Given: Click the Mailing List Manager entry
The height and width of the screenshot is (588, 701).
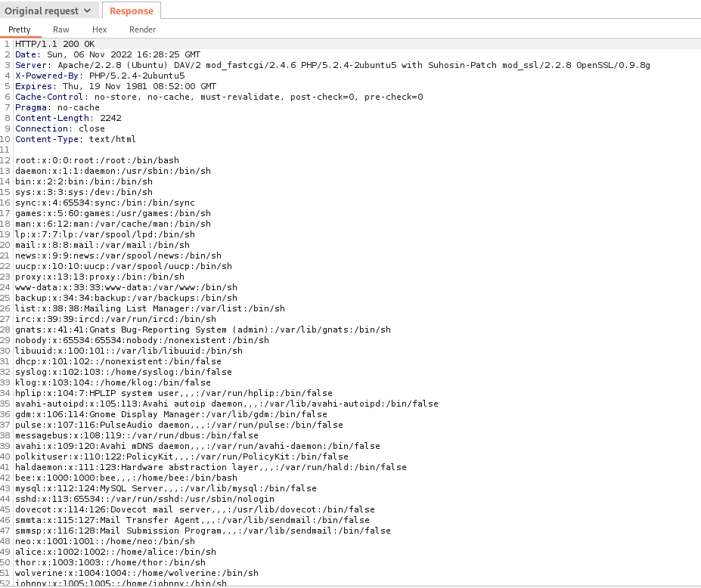Looking at the screenshot, I should (150, 309).
